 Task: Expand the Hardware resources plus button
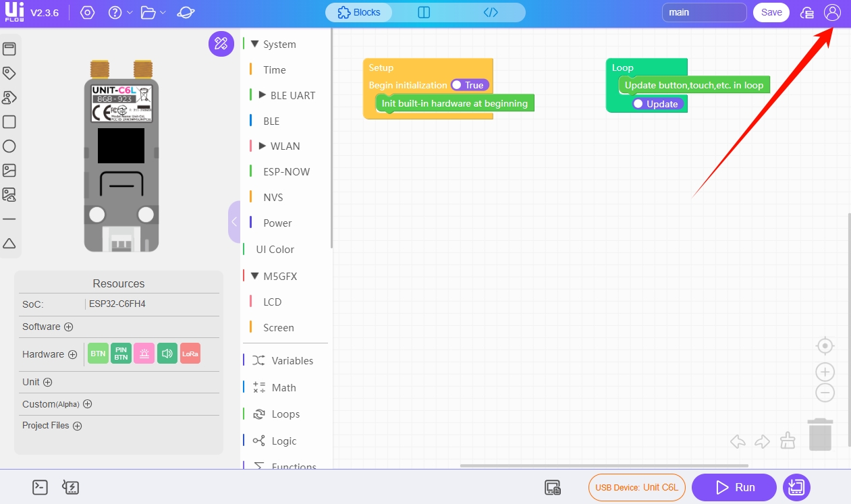click(x=72, y=354)
